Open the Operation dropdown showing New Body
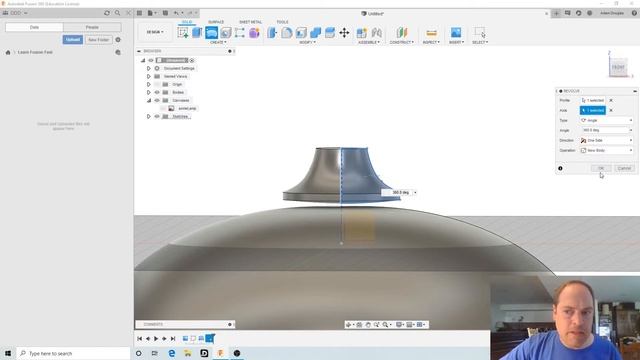The width and height of the screenshot is (640, 360). click(607, 150)
